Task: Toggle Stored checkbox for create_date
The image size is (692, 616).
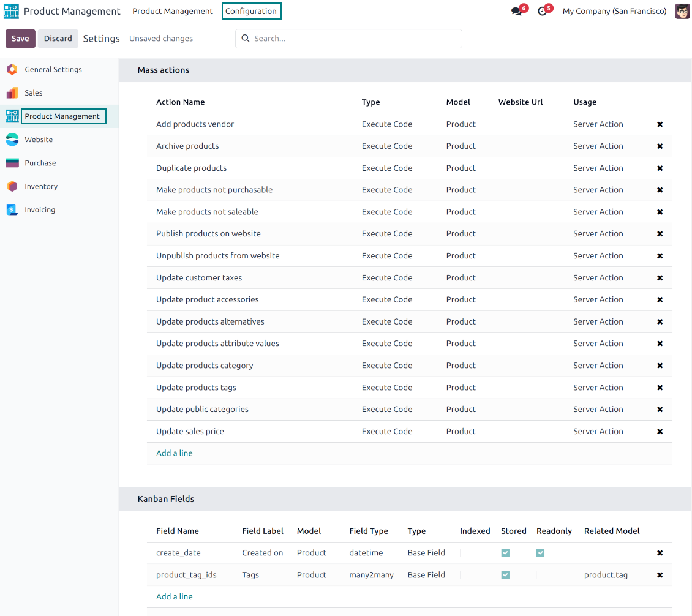Action: (505, 553)
